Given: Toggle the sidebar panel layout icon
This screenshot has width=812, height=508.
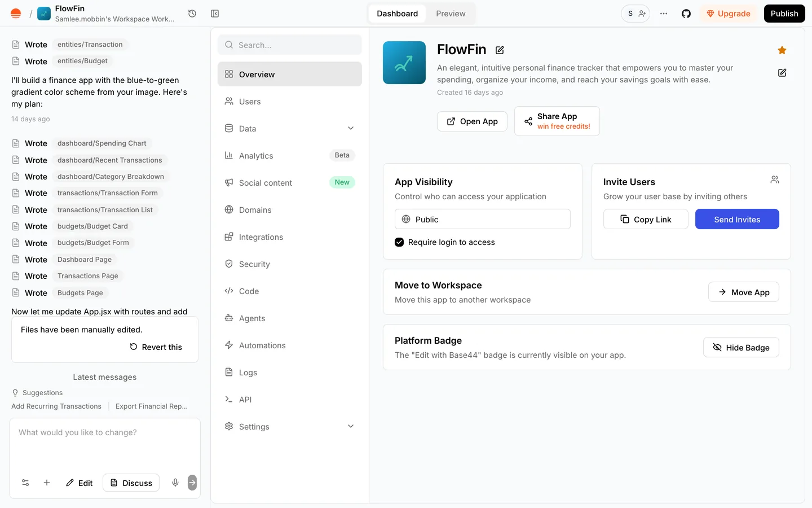Looking at the screenshot, I should click(215, 14).
